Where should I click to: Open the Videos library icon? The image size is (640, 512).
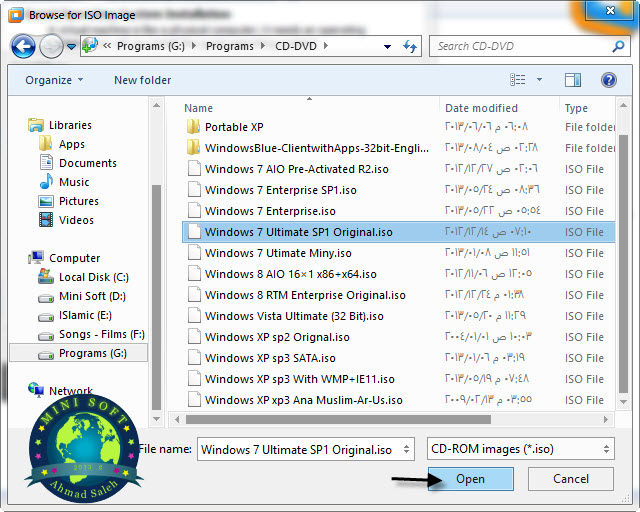[x=46, y=220]
